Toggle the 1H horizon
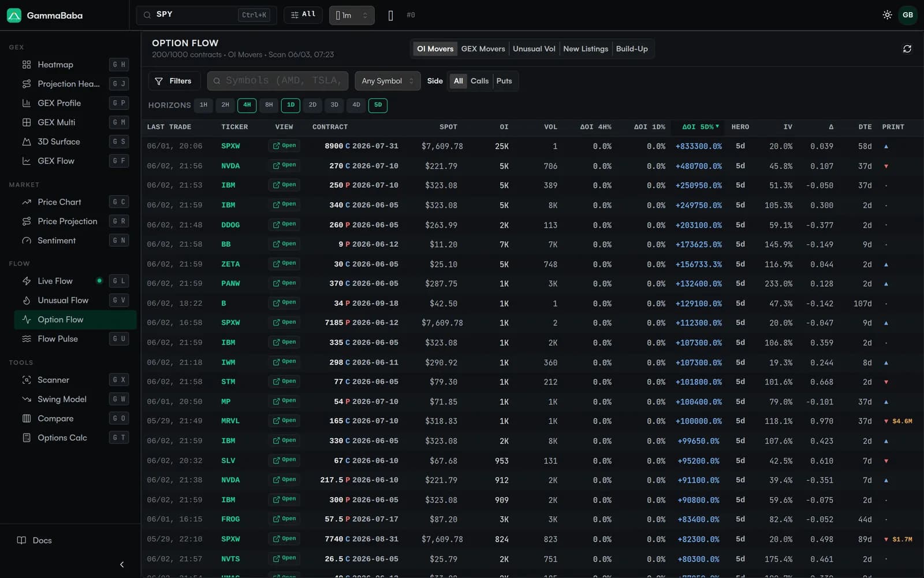This screenshot has height=578, width=924. 203,105
